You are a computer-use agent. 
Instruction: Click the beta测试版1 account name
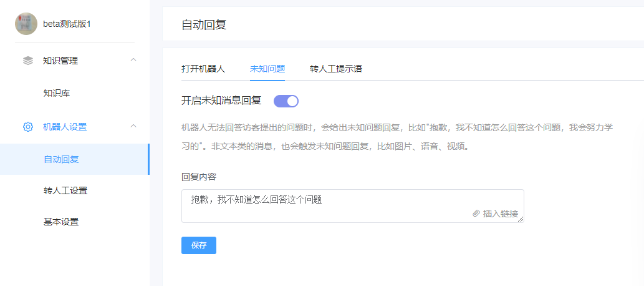67,24
